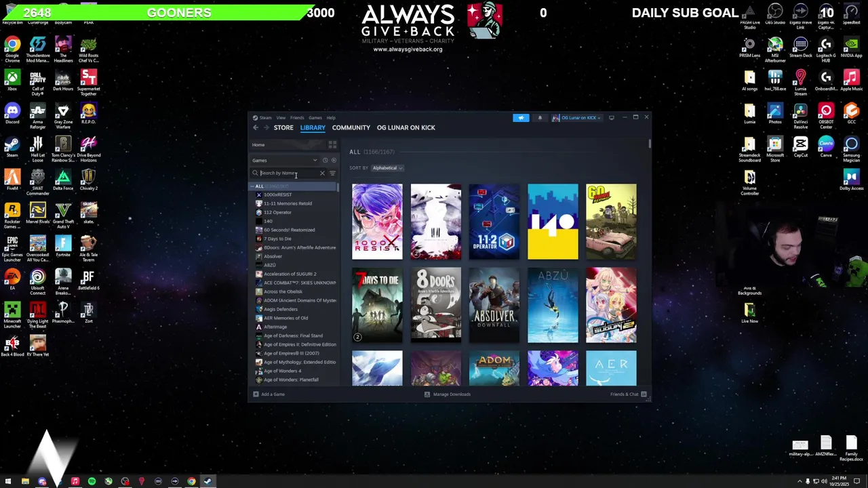Go to the STORE tab
The width and height of the screenshot is (868, 488).
pos(283,127)
